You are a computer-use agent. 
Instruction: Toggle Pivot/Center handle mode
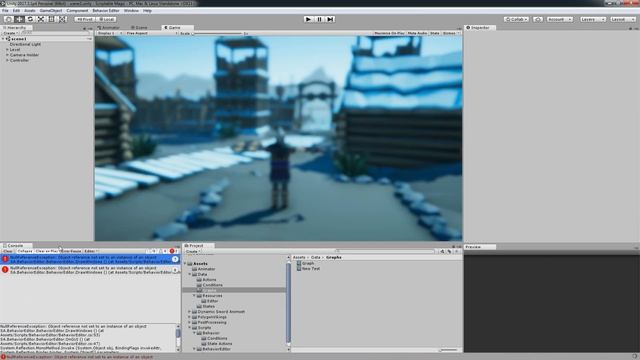click(85, 19)
